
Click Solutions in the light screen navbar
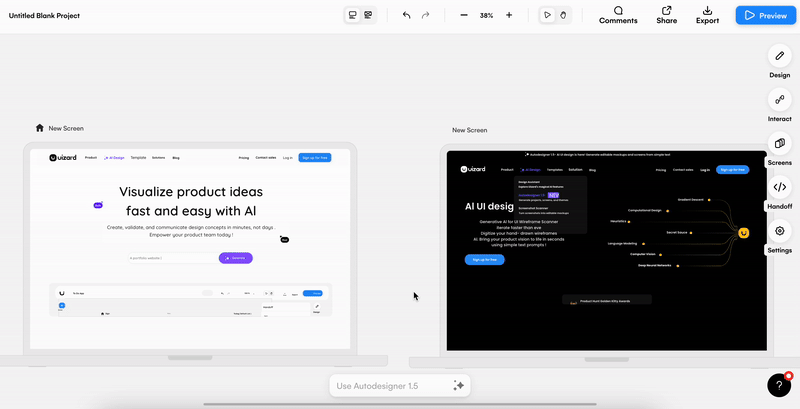pyautogui.click(x=159, y=158)
